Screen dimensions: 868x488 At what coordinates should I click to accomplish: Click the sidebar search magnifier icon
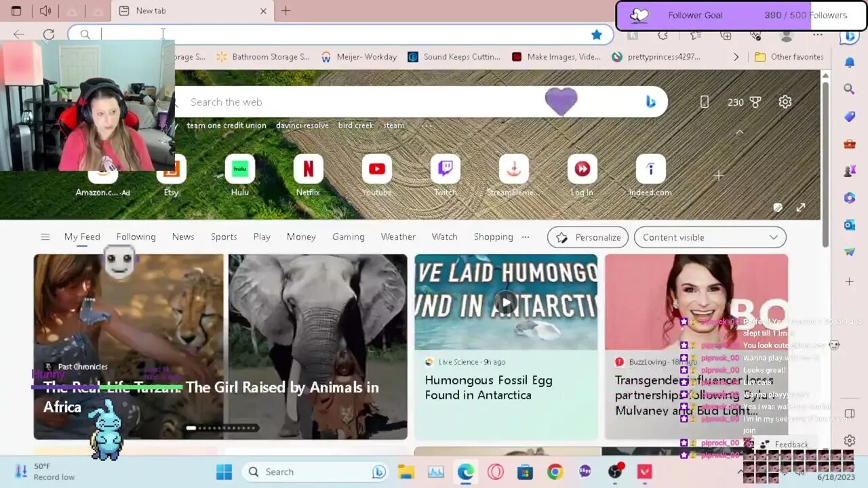tap(849, 89)
